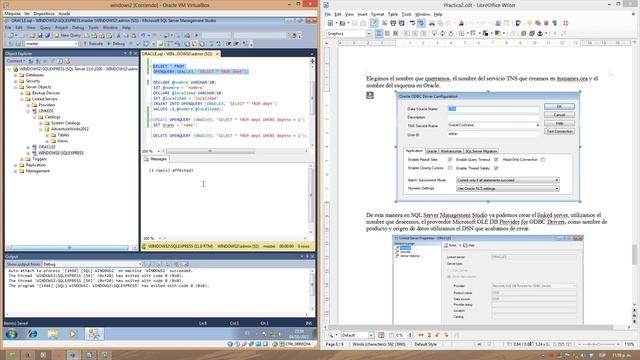Screen dimensions: 640x360
Task: Expand the Security node in Object Explorer
Action: point(16,81)
